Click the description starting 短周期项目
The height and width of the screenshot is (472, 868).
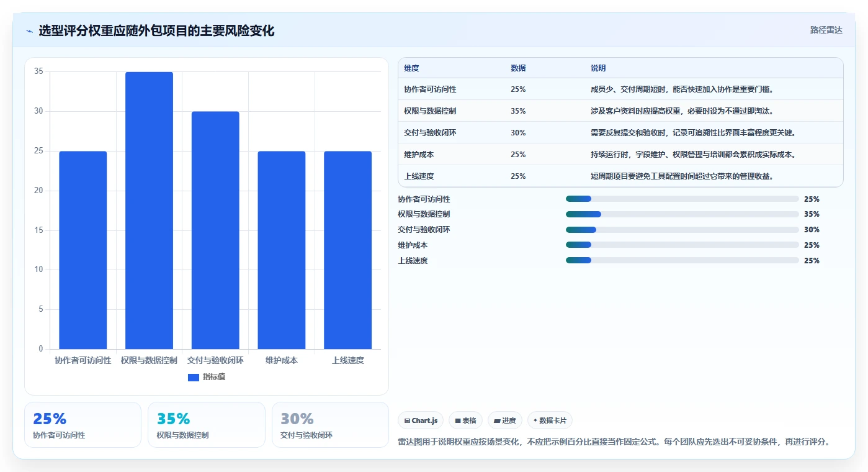[684, 176]
